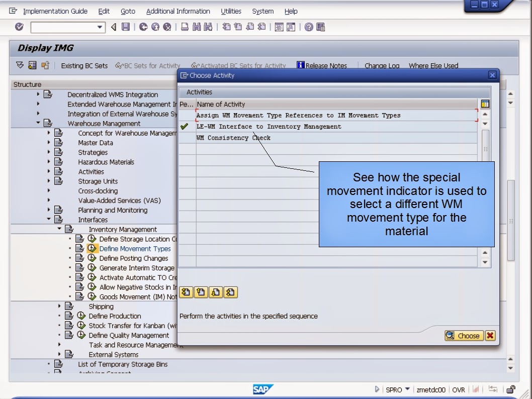Click the First Page toolbar icon

pyautogui.click(x=226, y=27)
